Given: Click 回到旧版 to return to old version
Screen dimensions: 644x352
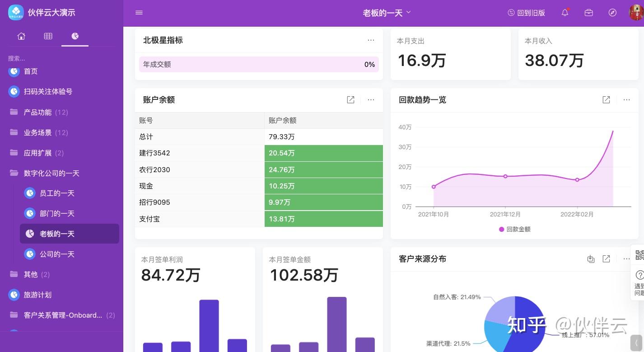Looking at the screenshot, I should pyautogui.click(x=526, y=13).
